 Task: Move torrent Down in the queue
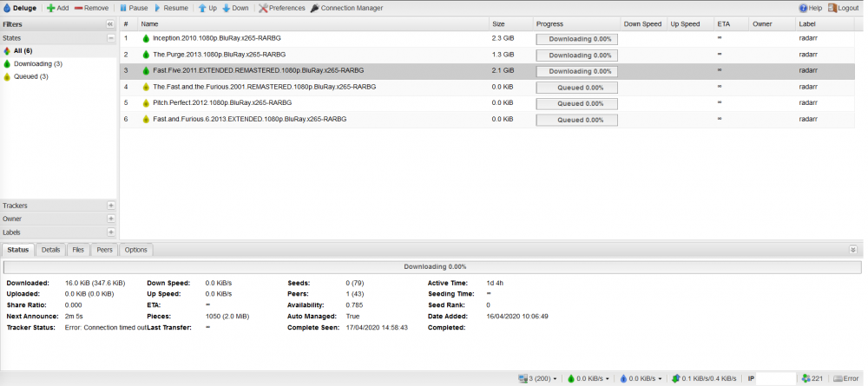coord(236,8)
